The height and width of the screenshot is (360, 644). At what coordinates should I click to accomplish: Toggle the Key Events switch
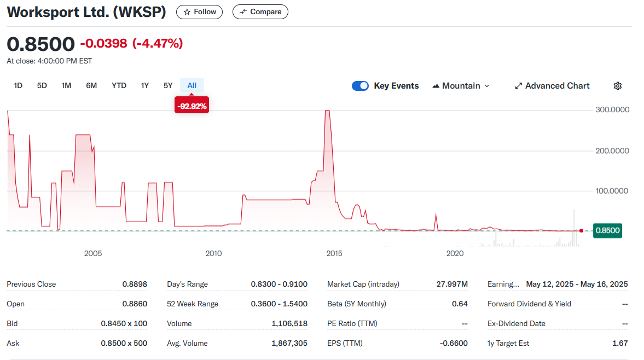(360, 86)
